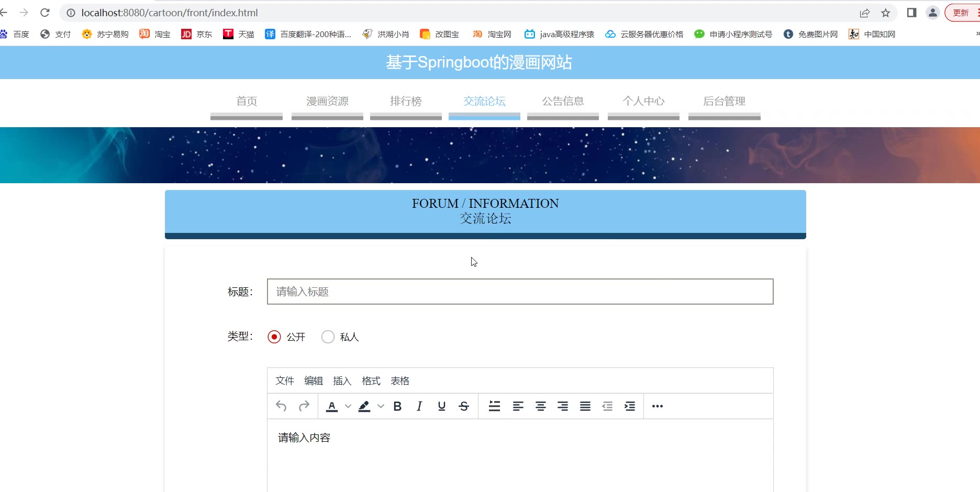Open the 苏宁易购 bookmark
This screenshot has height=492, width=980.
(x=105, y=34)
